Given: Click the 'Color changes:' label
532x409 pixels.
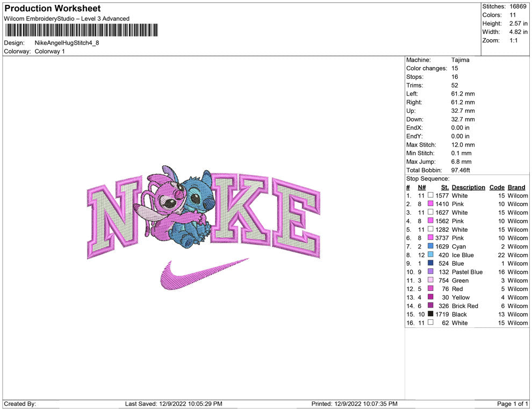Looking at the screenshot, I should [x=427, y=68].
